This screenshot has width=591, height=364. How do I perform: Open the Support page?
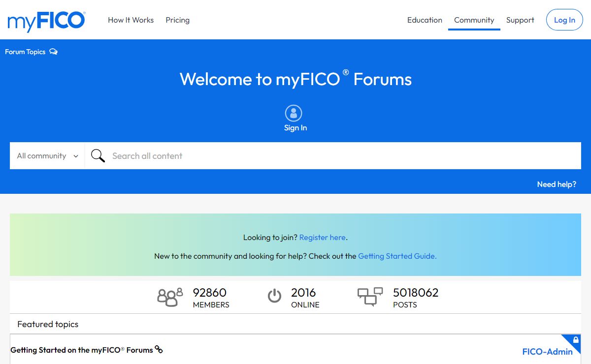tap(520, 20)
